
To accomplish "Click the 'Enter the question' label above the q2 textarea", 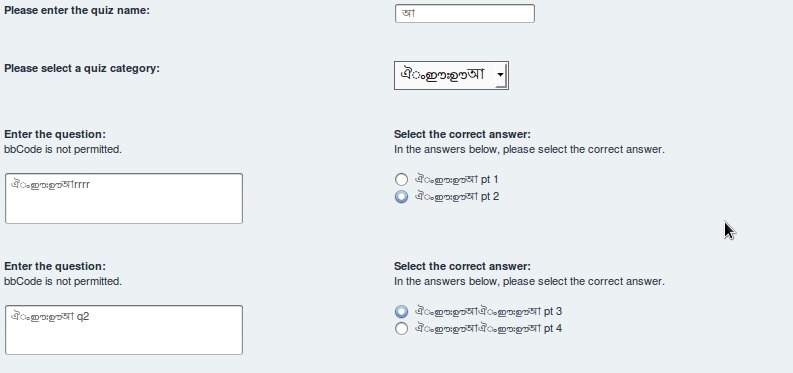I will coord(55,266).
